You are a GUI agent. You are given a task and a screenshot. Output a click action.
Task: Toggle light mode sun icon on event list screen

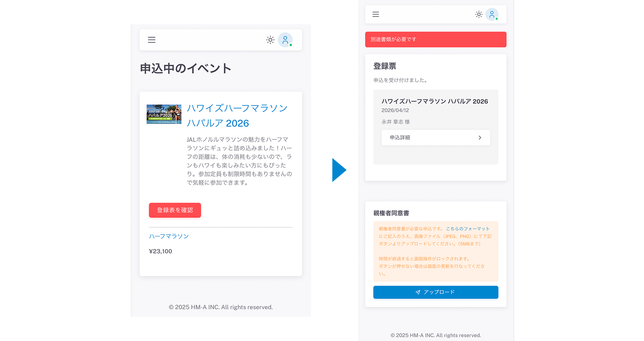[x=270, y=40]
